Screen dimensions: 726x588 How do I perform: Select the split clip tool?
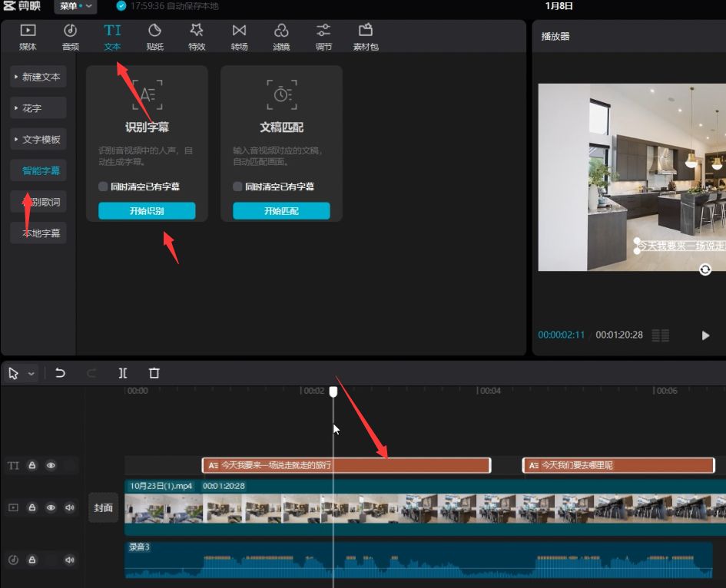tap(123, 373)
